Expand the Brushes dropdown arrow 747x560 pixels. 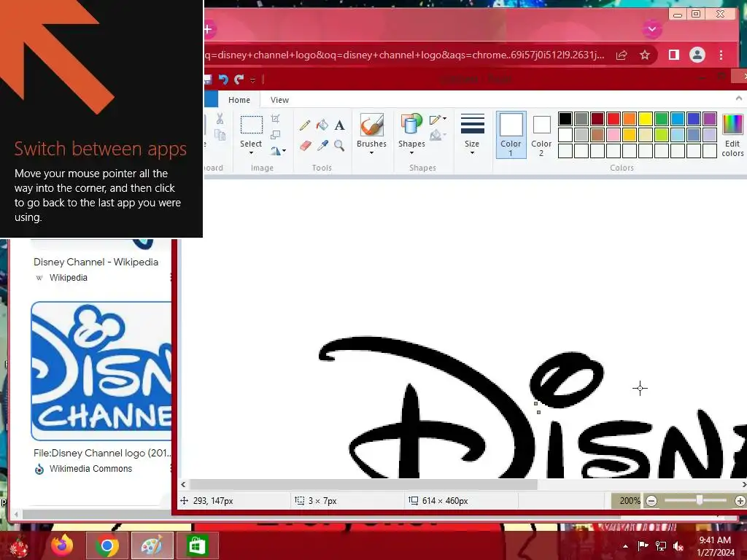pyautogui.click(x=371, y=153)
